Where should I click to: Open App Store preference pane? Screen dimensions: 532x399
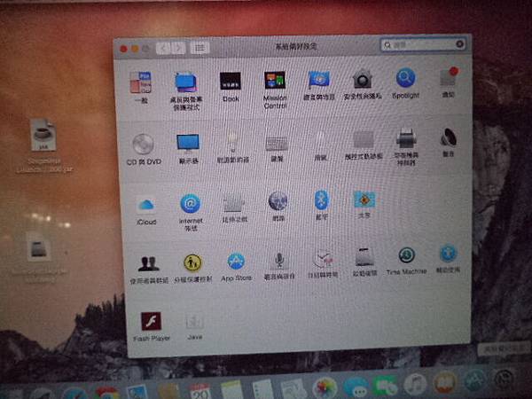(x=236, y=262)
